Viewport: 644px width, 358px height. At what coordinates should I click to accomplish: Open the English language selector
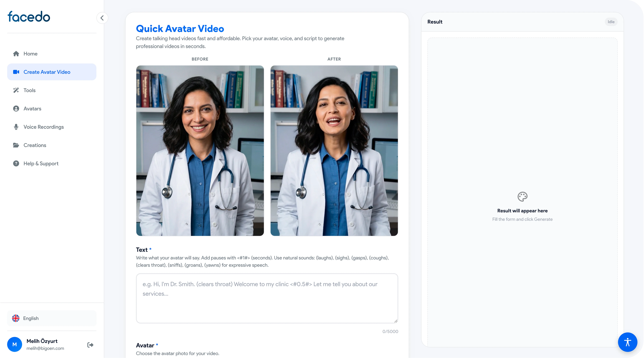tap(52, 318)
